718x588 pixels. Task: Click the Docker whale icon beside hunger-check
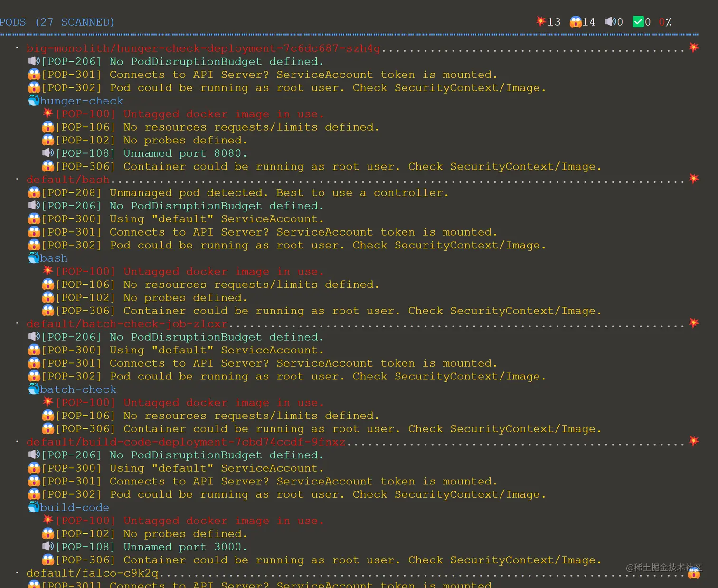[x=34, y=100]
